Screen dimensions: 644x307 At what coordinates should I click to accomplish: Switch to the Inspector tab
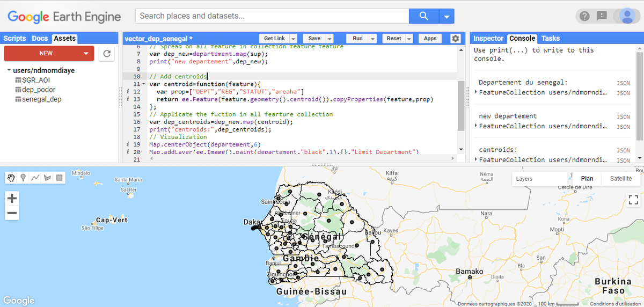[488, 38]
